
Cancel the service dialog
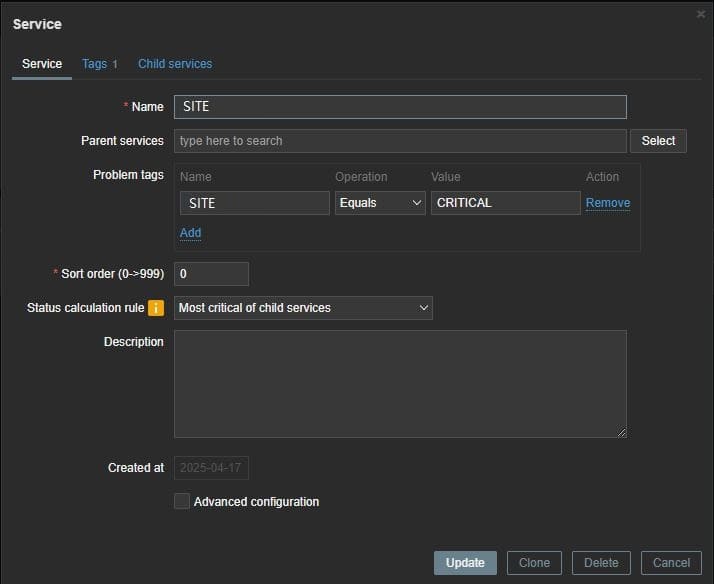672,563
